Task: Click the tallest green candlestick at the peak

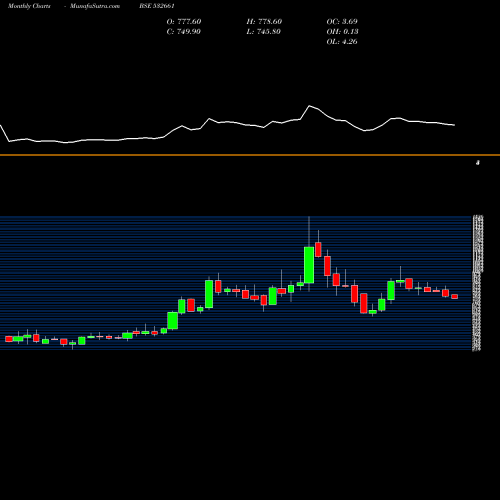Action: point(309,265)
